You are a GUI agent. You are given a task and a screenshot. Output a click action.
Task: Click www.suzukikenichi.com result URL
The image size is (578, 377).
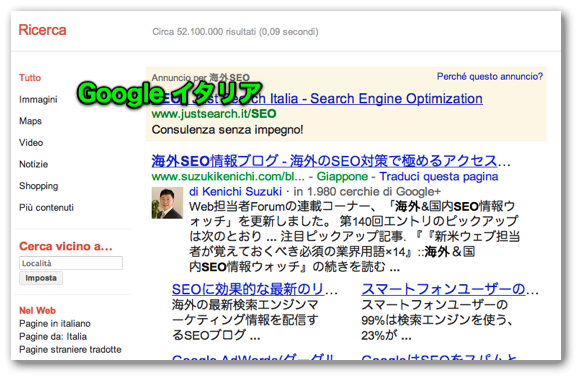pyautogui.click(x=228, y=177)
